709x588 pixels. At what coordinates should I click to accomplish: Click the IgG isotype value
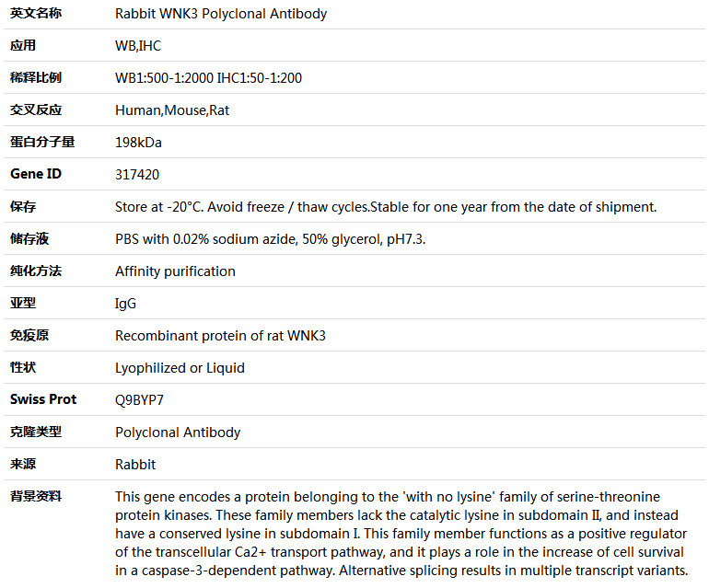point(125,304)
